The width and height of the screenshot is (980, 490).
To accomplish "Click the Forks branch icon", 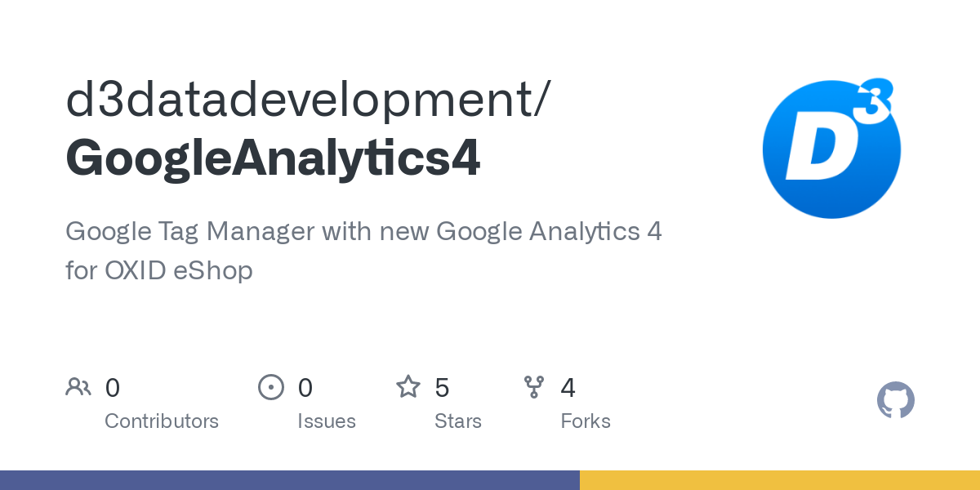I will point(534,387).
